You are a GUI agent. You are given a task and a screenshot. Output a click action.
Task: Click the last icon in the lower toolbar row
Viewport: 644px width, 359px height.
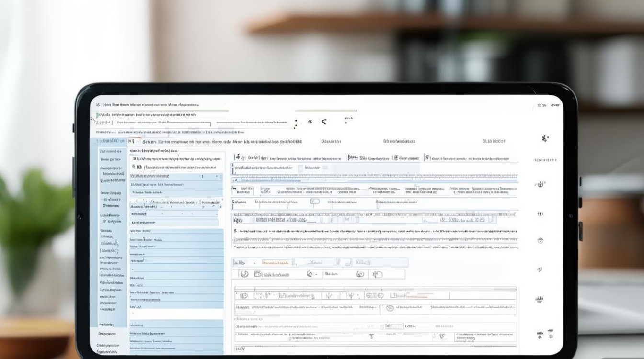point(378,274)
